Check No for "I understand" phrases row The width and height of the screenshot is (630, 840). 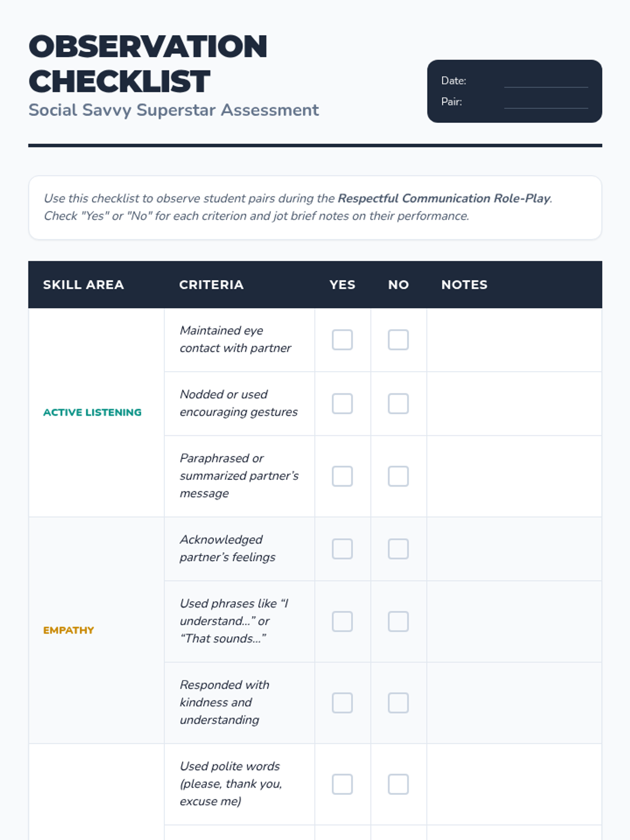click(x=398, y=621)
